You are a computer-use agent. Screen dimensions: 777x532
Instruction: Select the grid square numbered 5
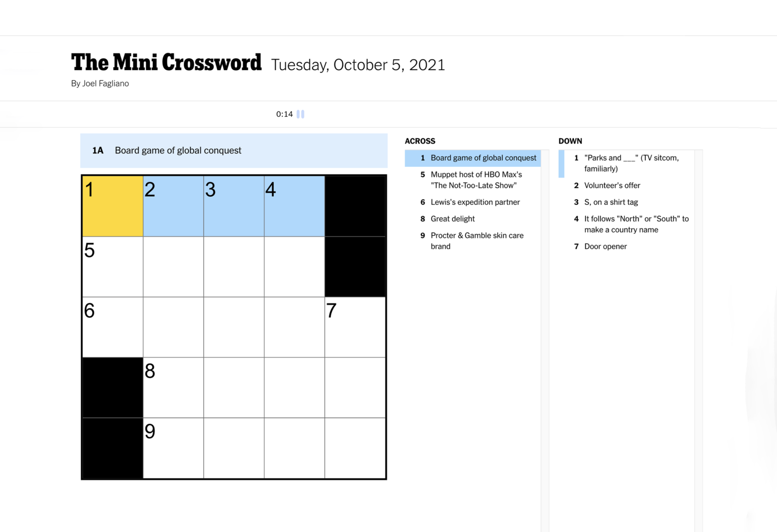(113, 267)
